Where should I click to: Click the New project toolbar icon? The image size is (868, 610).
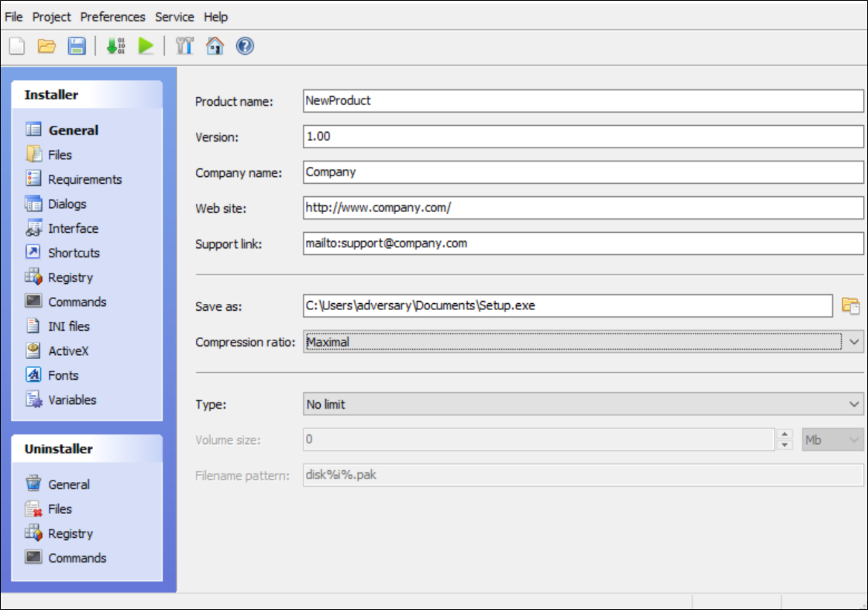[17, 46]
